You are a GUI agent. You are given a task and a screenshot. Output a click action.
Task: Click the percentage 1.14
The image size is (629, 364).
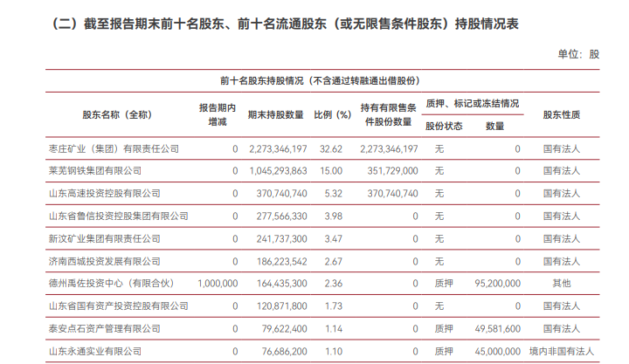pyautogui.click(x=334, y=330)
